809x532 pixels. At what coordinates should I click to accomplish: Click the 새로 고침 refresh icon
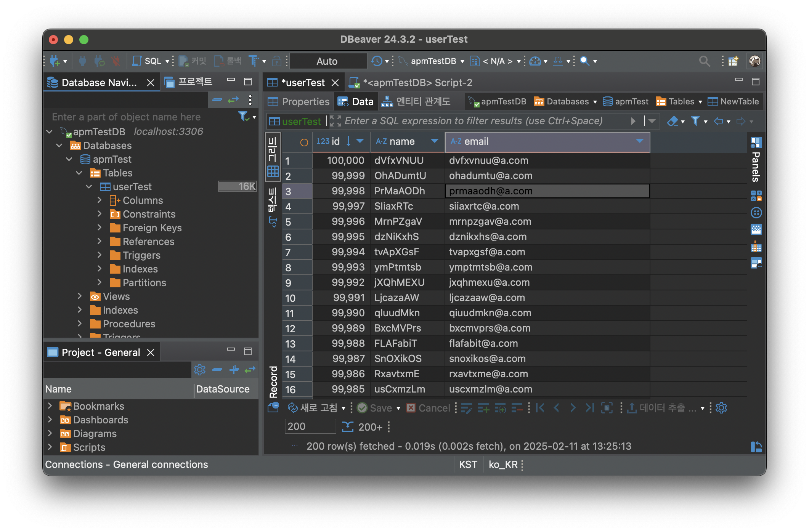292,408
